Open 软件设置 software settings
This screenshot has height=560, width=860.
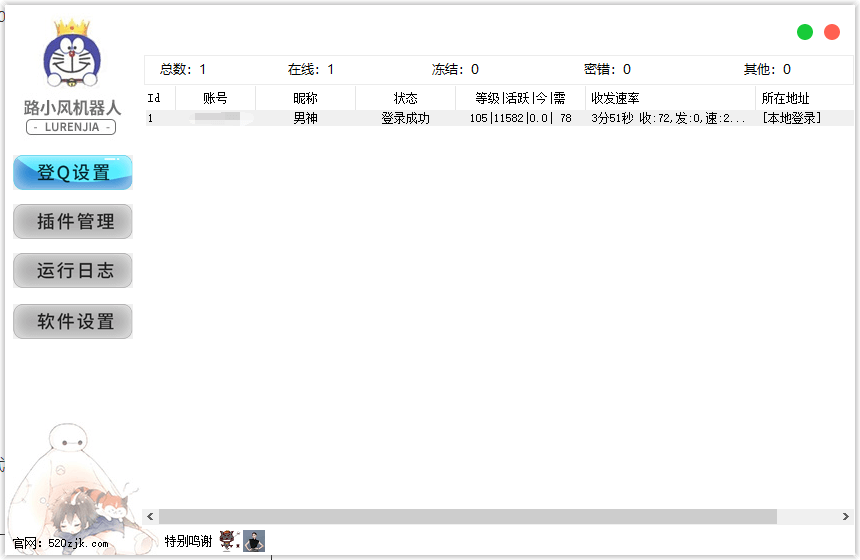[x=73, y=321]
